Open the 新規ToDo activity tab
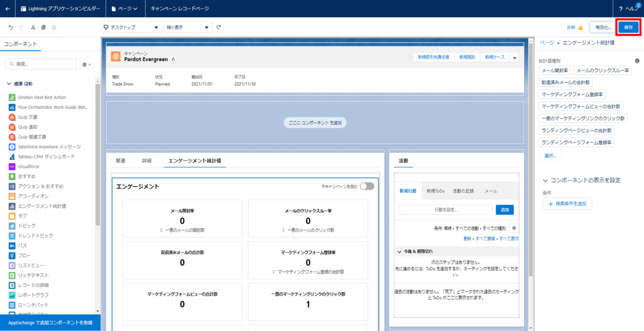This screenshot has width=644, height=331. [x=436, y=191]
